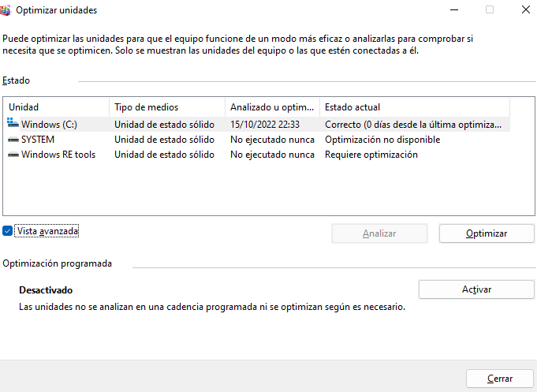Click the 'Correcto (0 días desde...' status
537x392 pixels.
pos(413,125)
